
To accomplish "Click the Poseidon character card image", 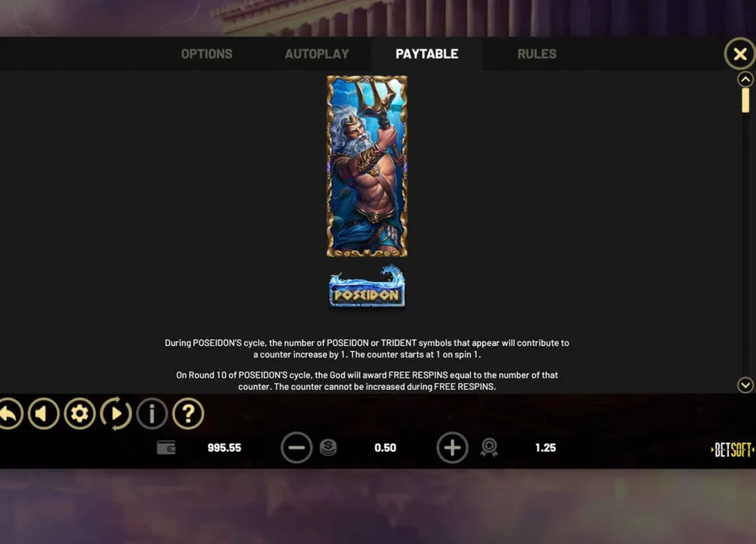I will [x=367, y=166].
